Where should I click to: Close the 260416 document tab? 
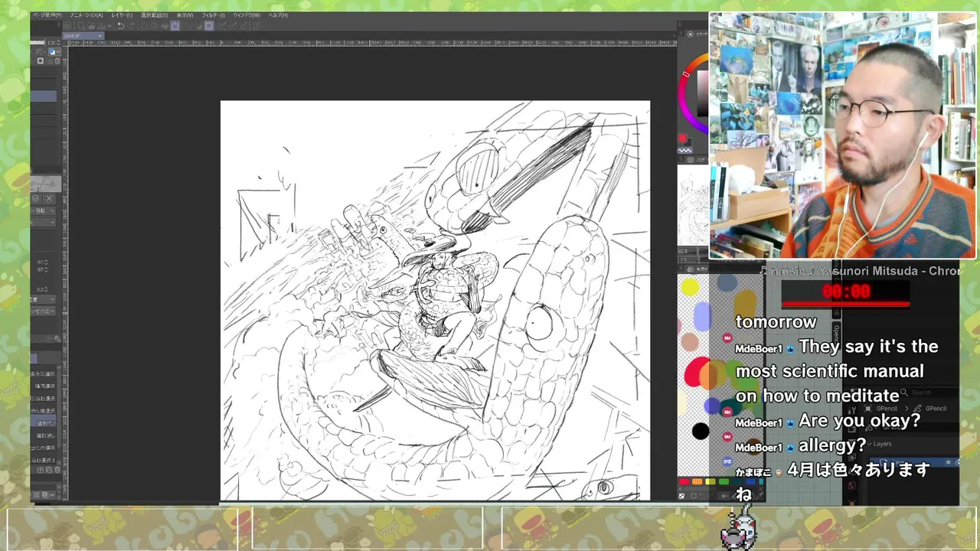click(x=100, y=35)
